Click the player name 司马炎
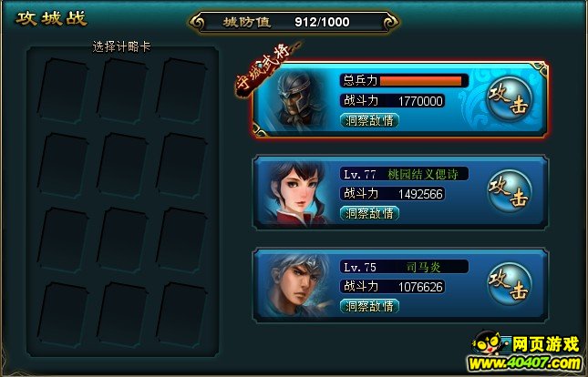588x377 pixels. coord(423,267)
